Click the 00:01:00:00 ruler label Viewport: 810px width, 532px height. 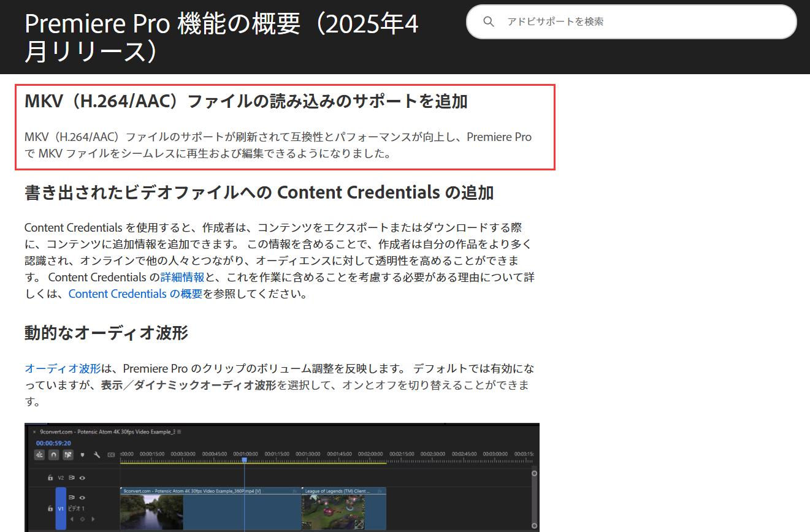coord(245,454)
